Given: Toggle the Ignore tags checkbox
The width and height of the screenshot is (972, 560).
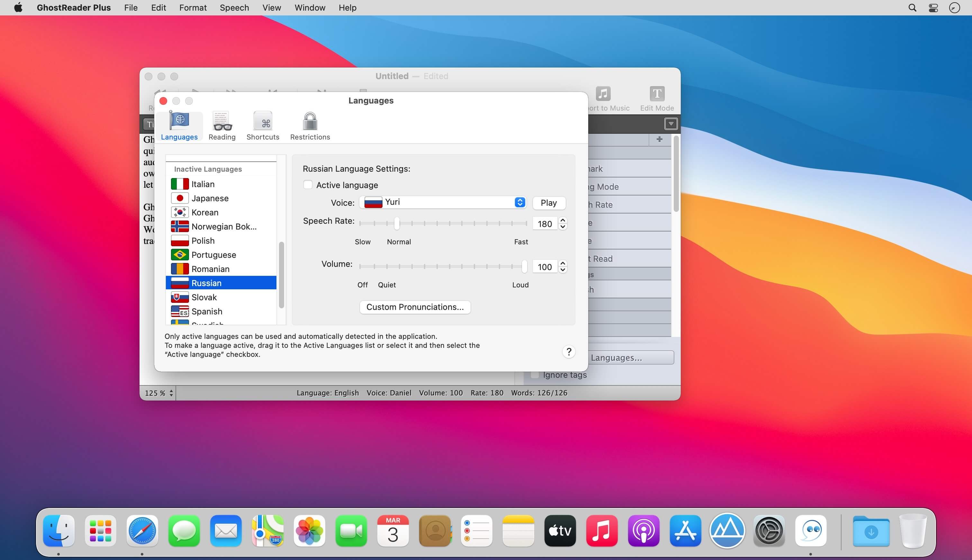Looking at the screenshot, I should 535,375.
